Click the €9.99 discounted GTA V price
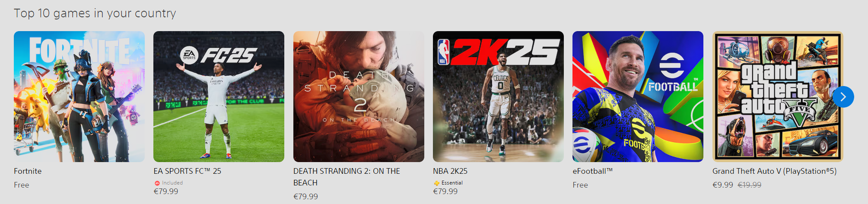The width and height of the screenshot is (868, 204). pyautogui.click(x=723, y=185)
